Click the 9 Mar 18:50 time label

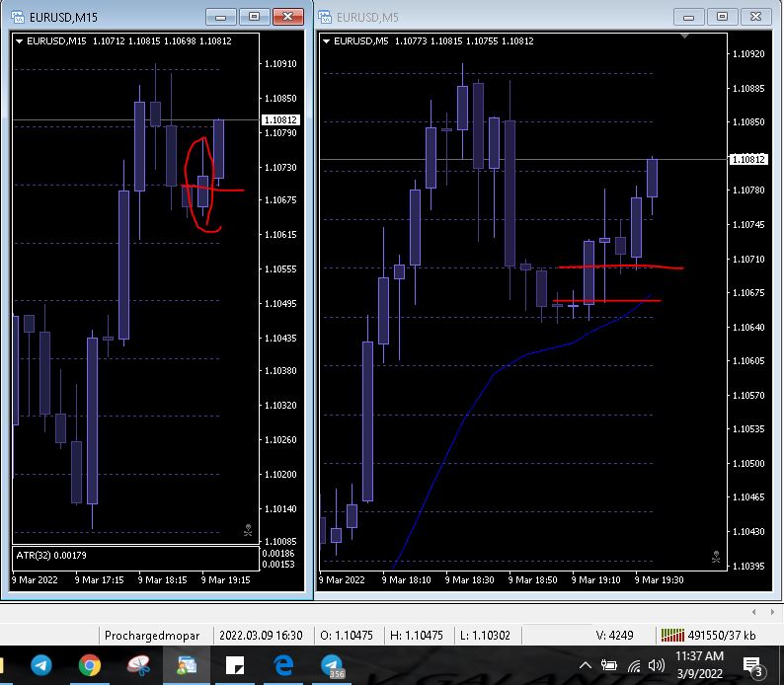(x=532, y=580)
